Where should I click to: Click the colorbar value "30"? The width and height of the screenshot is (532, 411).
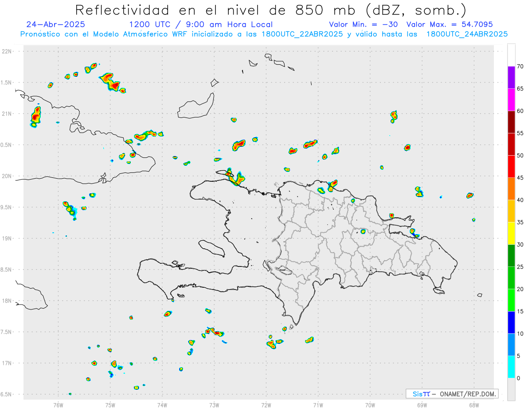(520, 245)
